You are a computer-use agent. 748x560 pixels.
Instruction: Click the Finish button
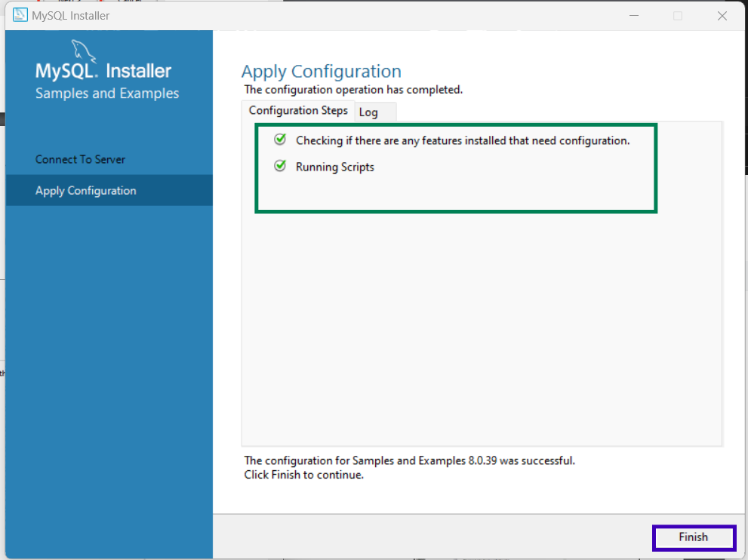tap(694, 537)
